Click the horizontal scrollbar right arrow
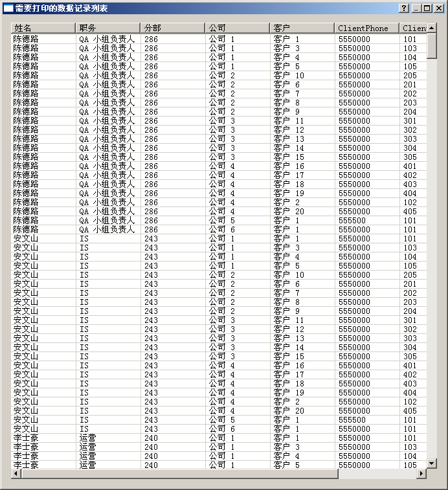The image size is (448, 490). pyautogui.click(x=421, y=473)
